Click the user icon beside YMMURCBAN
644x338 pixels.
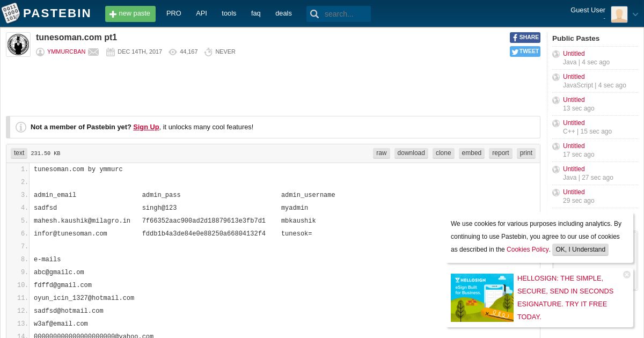(x=40, y=52)
